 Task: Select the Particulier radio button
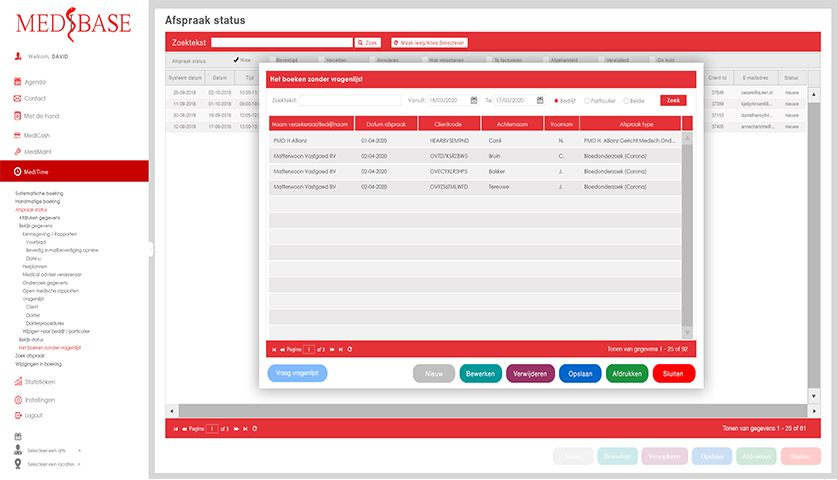tap(587, 100)
